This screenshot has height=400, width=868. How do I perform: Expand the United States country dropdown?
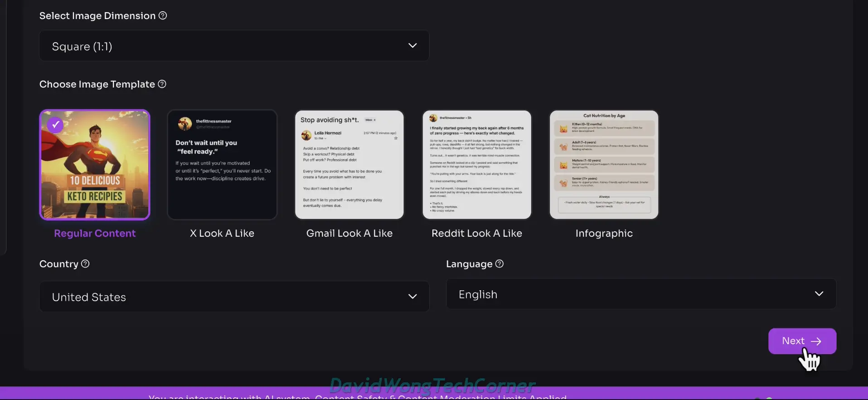234,297
